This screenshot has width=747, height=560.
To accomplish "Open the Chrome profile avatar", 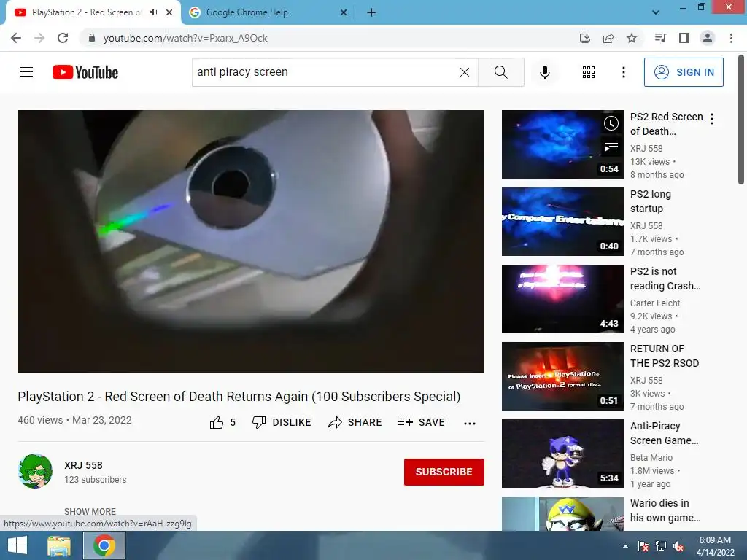I will click(x=708, y=38).
